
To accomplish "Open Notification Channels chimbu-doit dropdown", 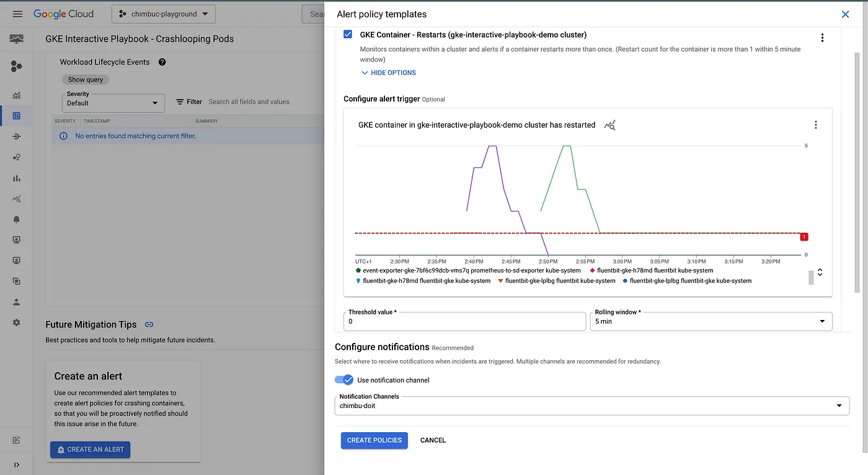I will (x=592, y=406).
